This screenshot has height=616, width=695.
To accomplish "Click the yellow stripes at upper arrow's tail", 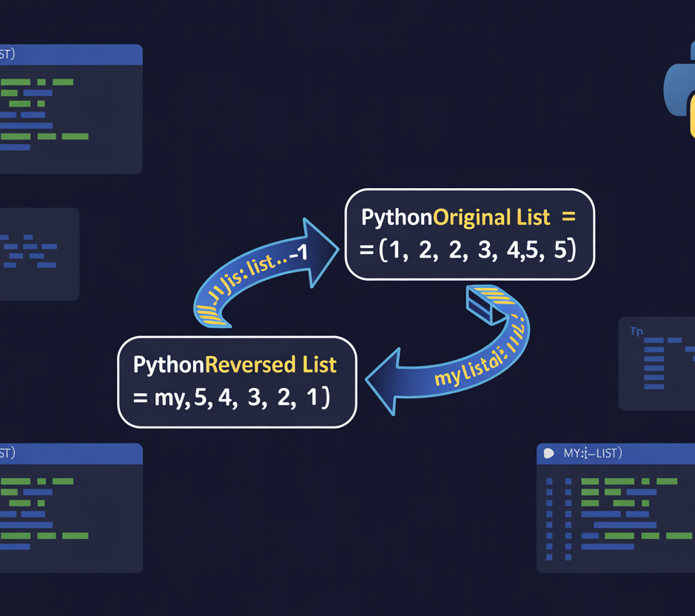I will pyautogui.click(x=211, y=309).
